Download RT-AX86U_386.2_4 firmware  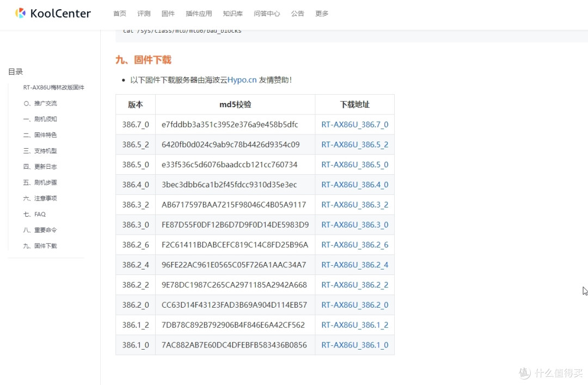355,265
